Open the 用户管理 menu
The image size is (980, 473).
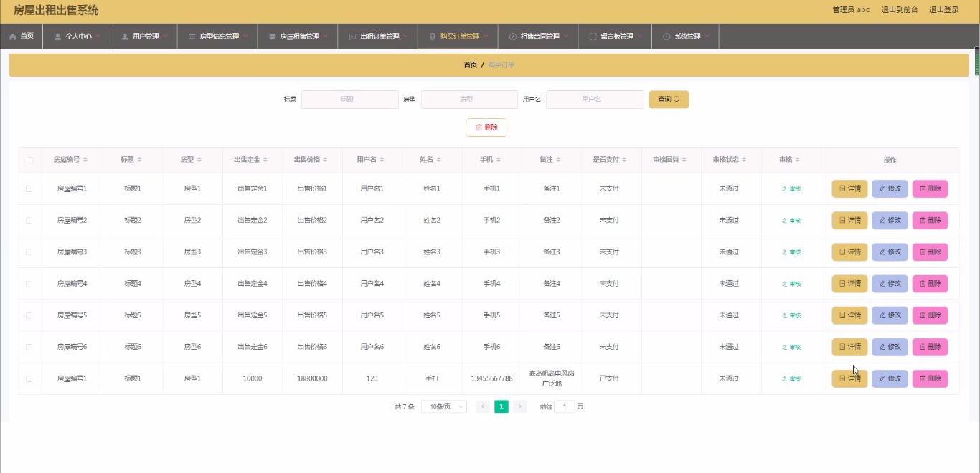tap(143, 36)
